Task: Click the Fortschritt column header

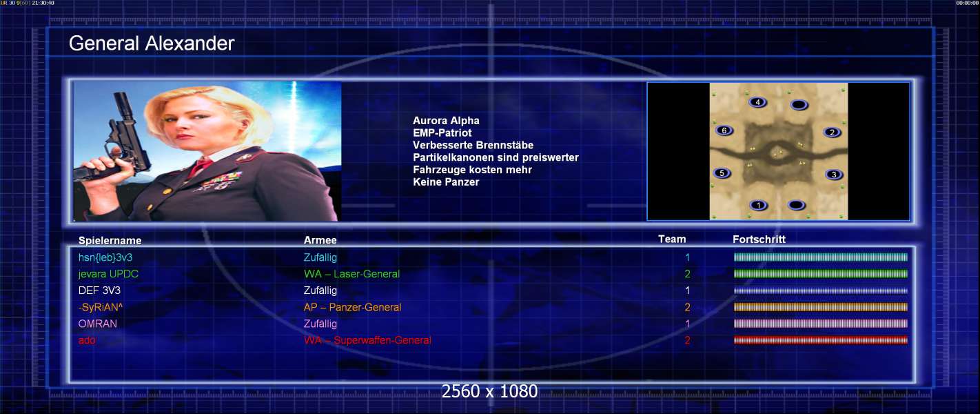Action: coord(759,239)
